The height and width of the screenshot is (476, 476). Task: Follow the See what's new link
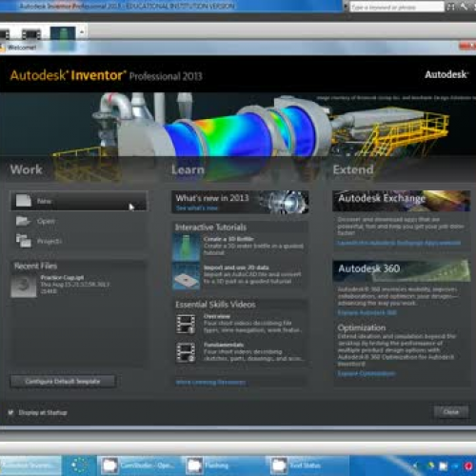pyautogui.click(x=197, y=208)
